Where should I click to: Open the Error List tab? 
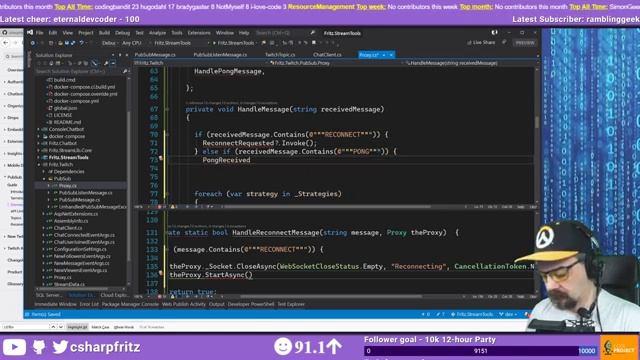pyautogui.click(x=89, y=304)
